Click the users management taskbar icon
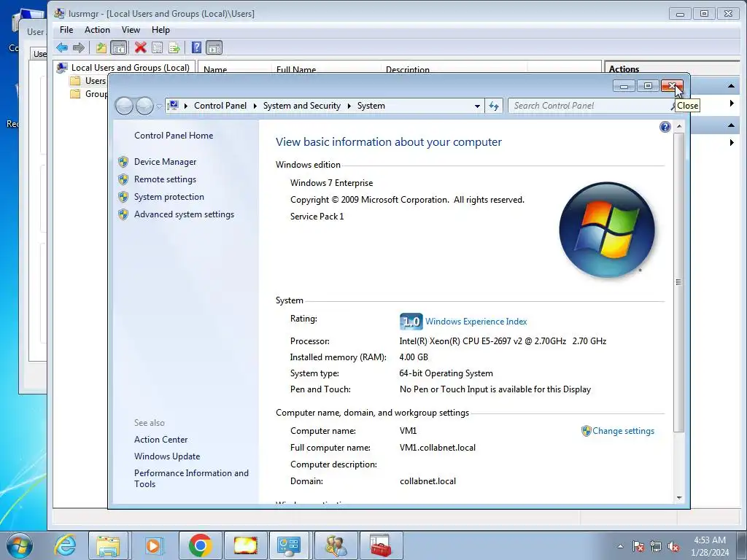 pos(336,545)
